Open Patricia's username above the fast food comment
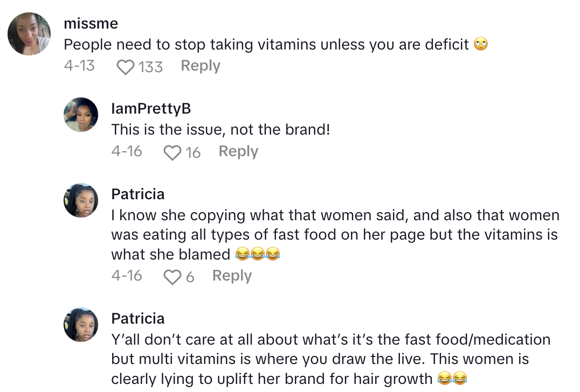 (x=138, y=194)
